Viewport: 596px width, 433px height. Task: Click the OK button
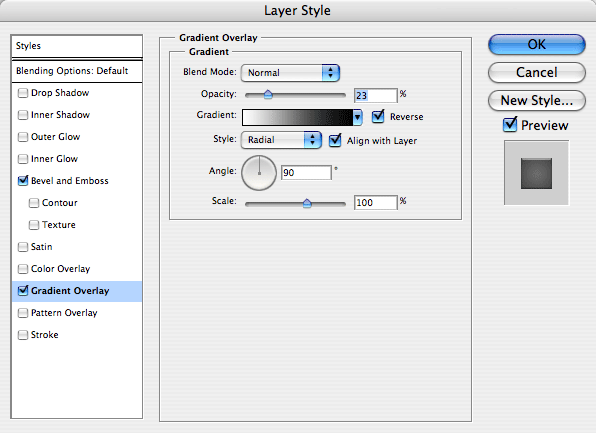pyautogui.click(x=537, y=44)
